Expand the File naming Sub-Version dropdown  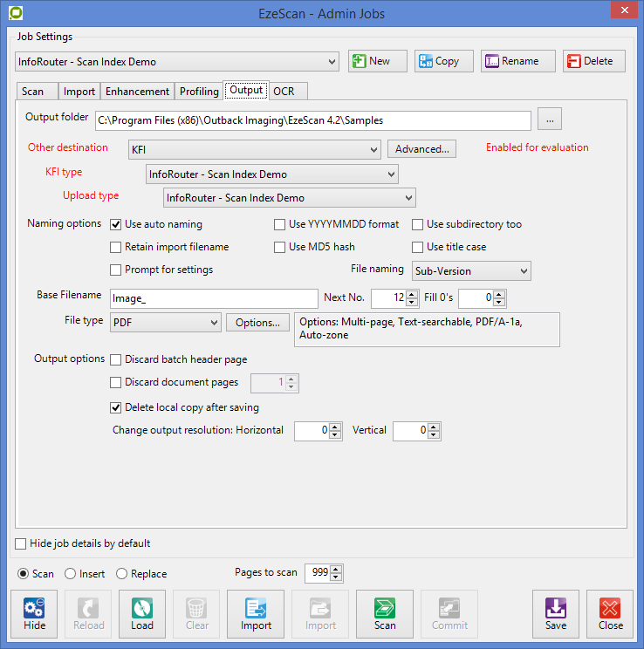(471, 271)
